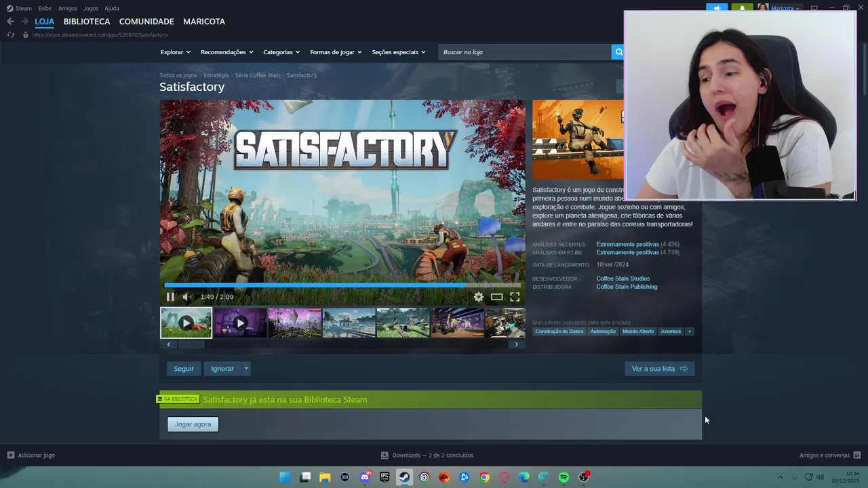Open Windows Start button on taskbar

coord(285,477)
